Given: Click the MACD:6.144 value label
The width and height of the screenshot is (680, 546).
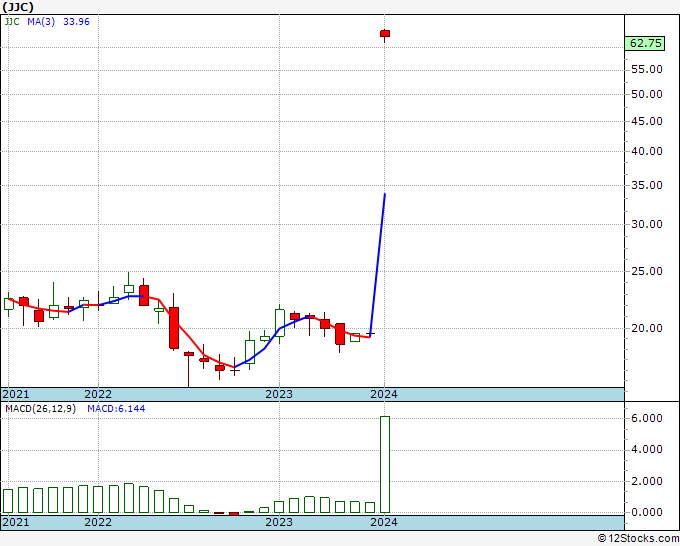Looking at the screenshot, I should click(x=116, y=409).
